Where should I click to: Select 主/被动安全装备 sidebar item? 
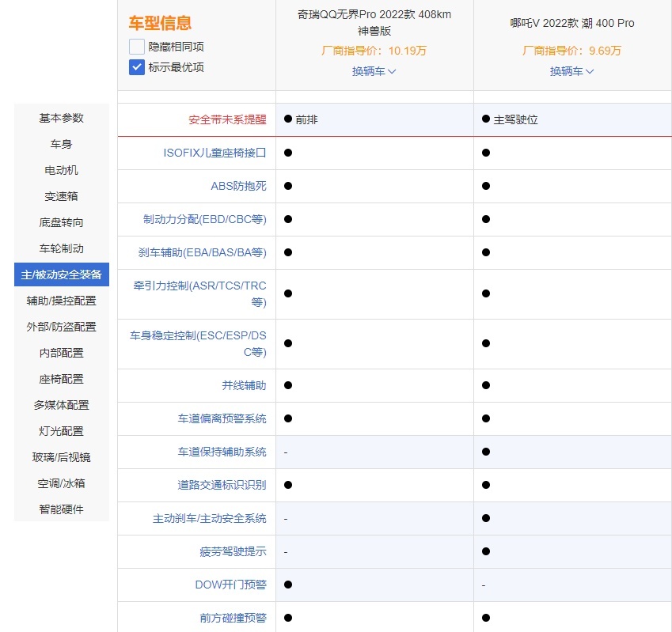(61, 274)
